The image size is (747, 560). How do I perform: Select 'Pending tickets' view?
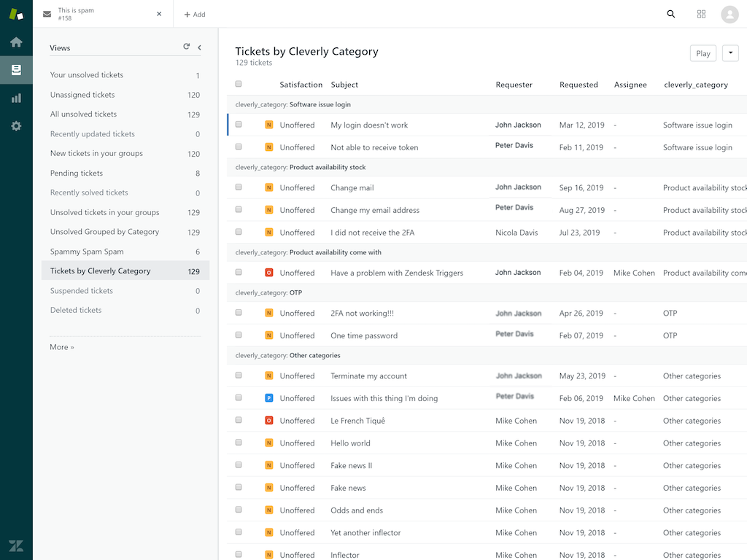(77, 174)
